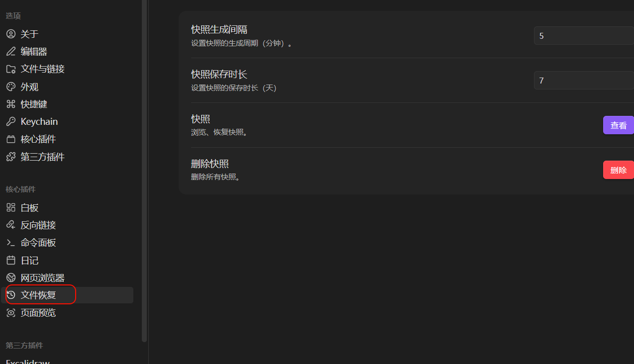634x364 pixels.
Task: Click the 白板 grid icon
Action: [11, 207]
